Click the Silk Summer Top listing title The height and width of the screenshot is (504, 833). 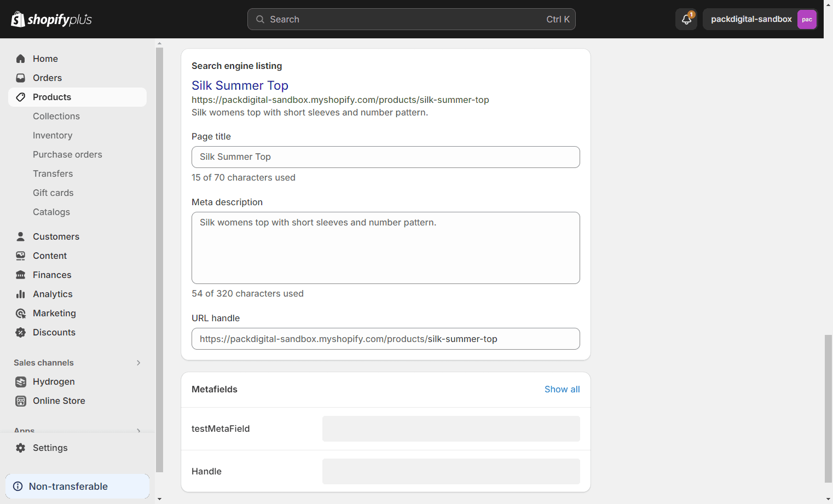(240, 85)
